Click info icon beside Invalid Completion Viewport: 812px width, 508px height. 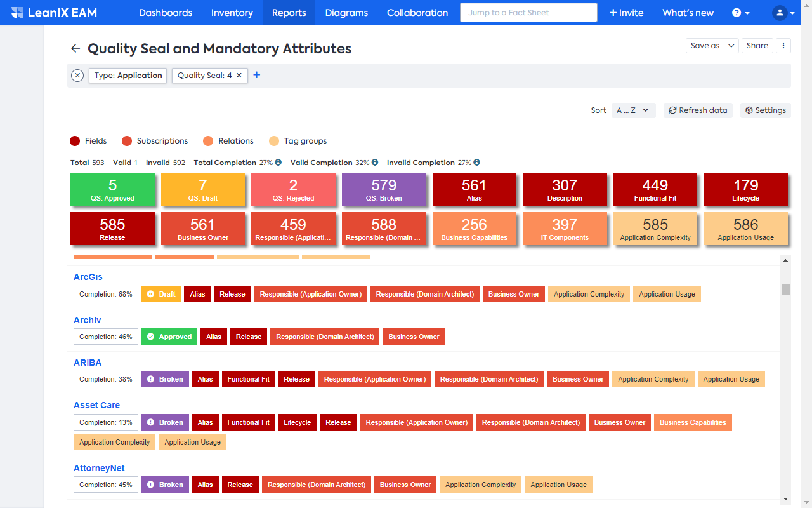click(476, 163)
